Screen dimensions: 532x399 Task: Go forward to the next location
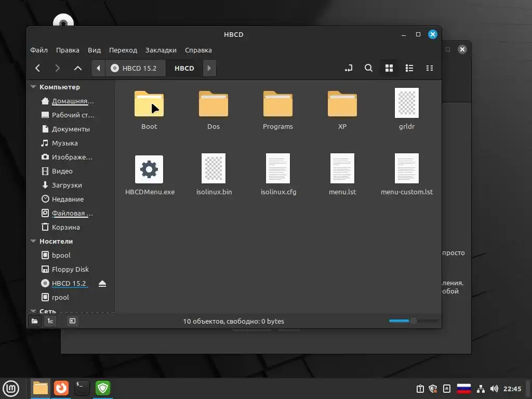(x=57, y=68)
